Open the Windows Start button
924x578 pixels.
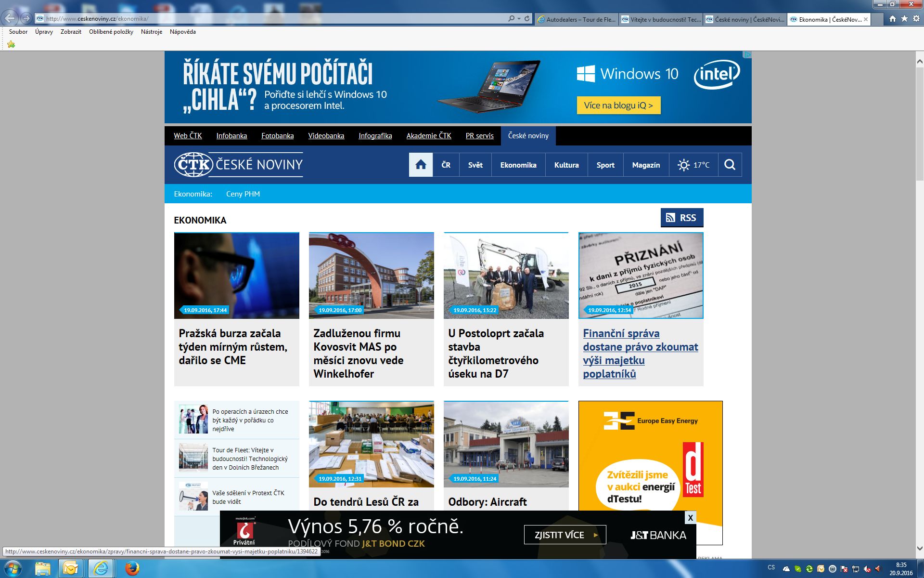coord(13,568)
